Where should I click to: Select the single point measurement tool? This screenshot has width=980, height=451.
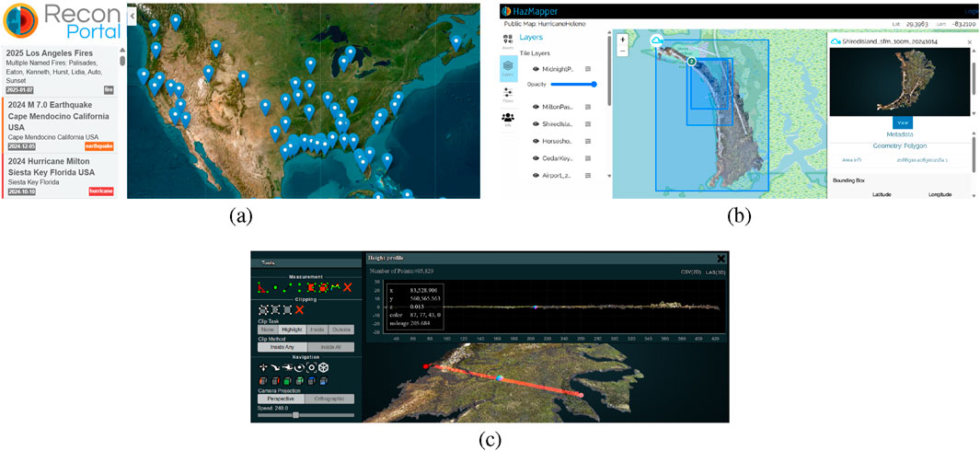276,287
